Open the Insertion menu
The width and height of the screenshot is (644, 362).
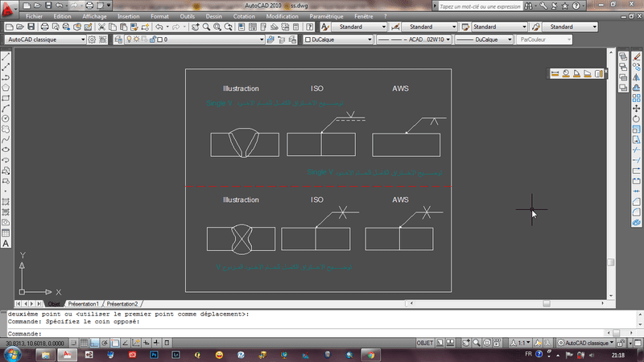(x=128, y=16)
